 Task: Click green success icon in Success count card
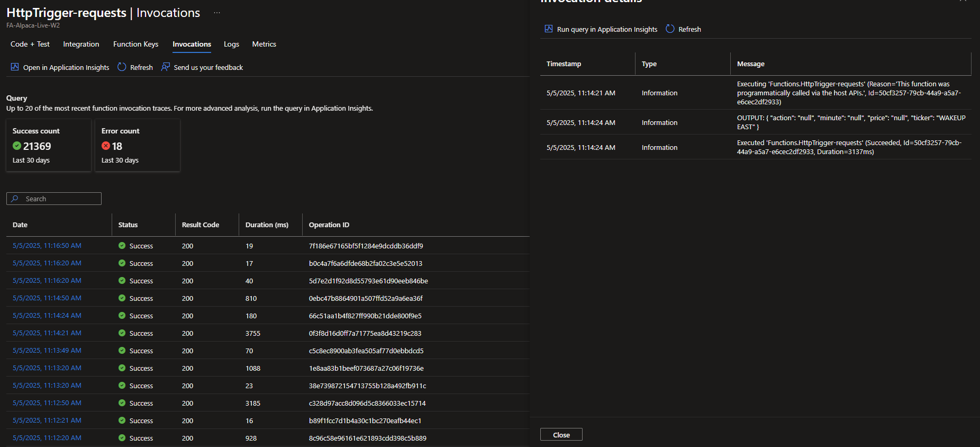coord(17,146)
